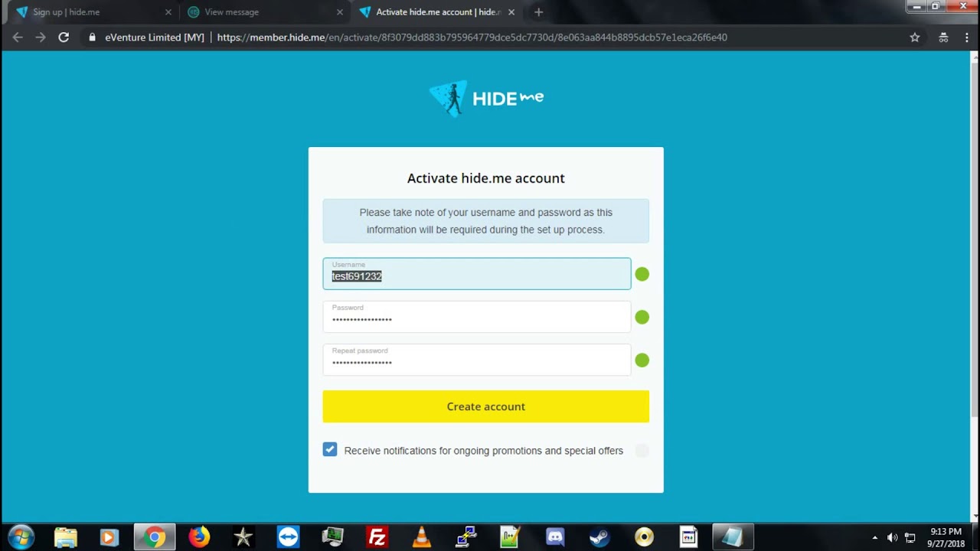Screen dimensions: 980x551
Task: Click the note about username and password
Action: [486, 221]
